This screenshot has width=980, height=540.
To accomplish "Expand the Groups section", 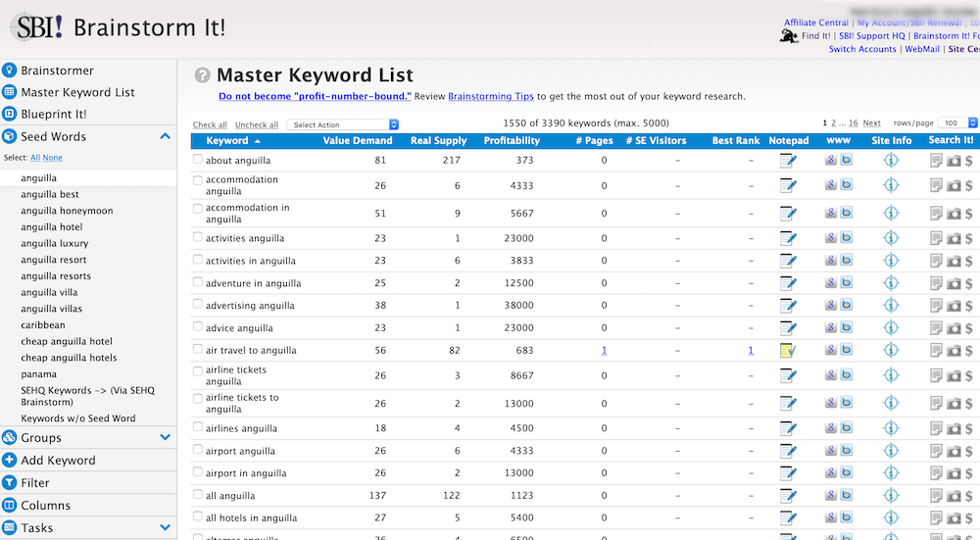I will [165, 437].
